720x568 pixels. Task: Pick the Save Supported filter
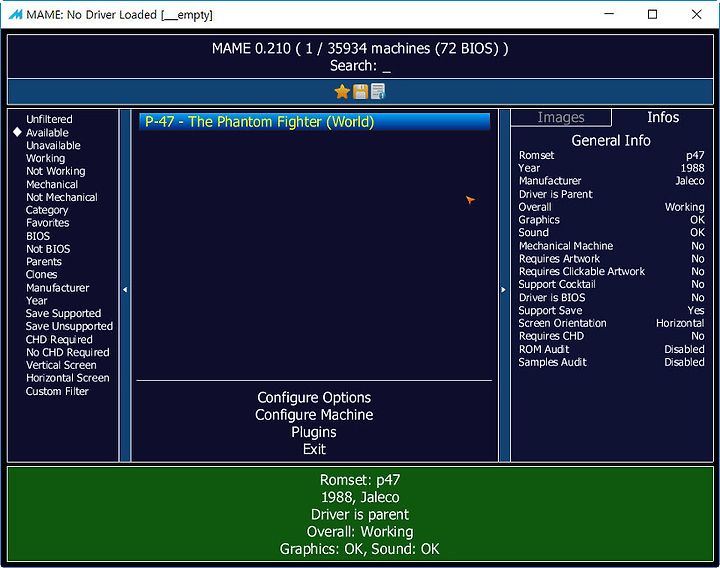coord(63,314)
